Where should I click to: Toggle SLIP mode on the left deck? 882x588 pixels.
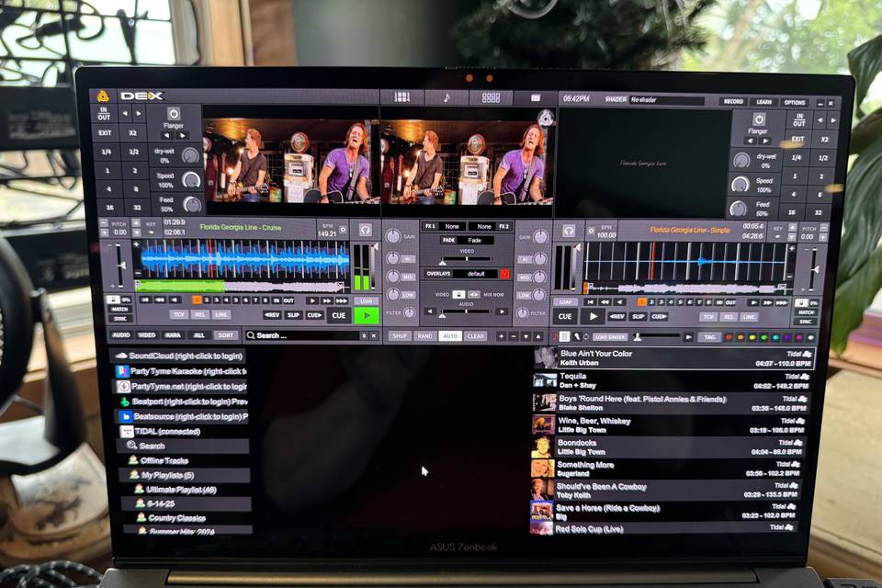(293, 315)
